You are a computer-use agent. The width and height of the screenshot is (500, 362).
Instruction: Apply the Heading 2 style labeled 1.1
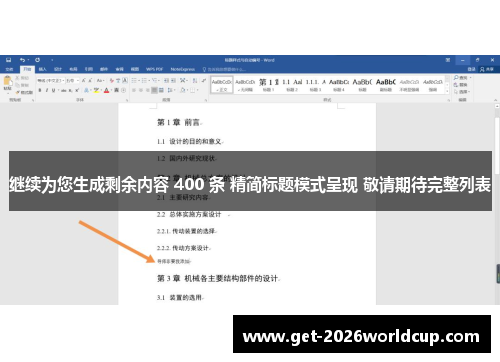(x=292, y=85)
